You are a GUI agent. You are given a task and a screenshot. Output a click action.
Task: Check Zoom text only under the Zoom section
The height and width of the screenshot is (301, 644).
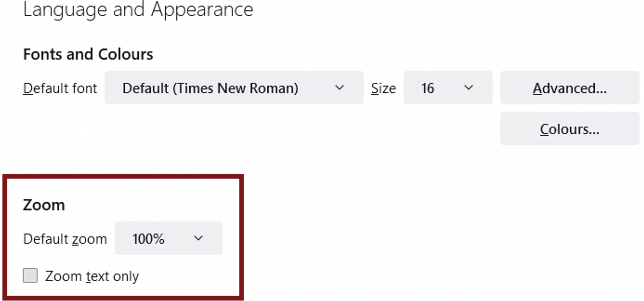pyautogui.click(x=31, y=276)
